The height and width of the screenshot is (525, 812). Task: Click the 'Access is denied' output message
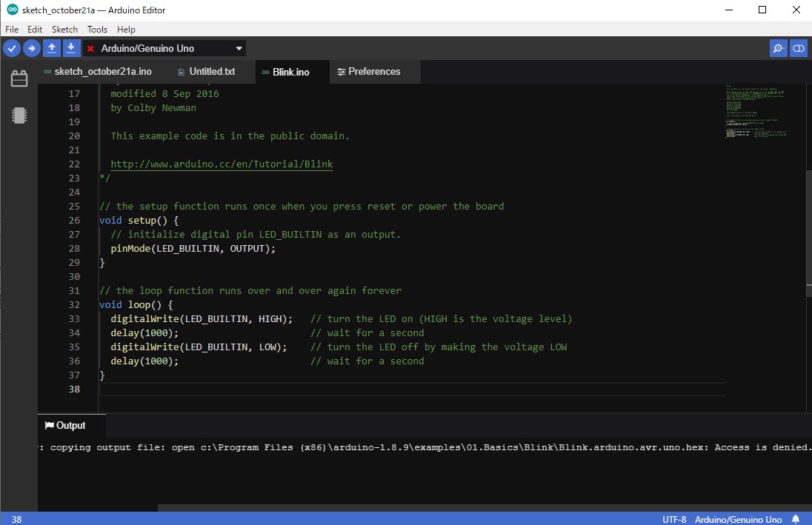tap(762, 447)
